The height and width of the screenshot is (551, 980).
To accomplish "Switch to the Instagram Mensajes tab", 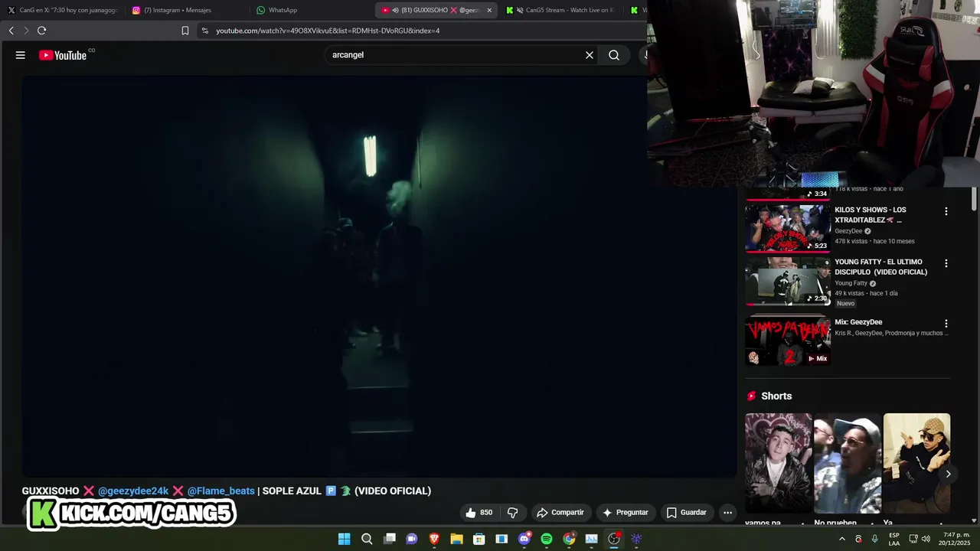I will [x=184, y=10].
